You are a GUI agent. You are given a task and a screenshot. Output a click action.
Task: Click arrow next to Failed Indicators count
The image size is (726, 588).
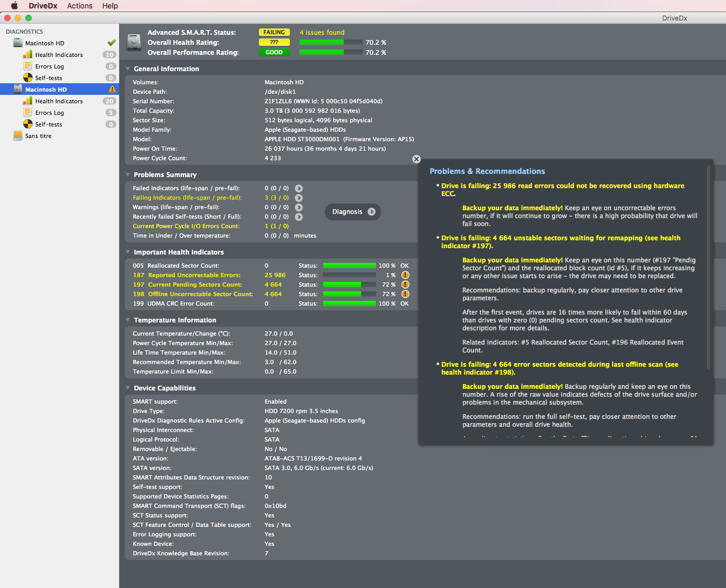299,188
